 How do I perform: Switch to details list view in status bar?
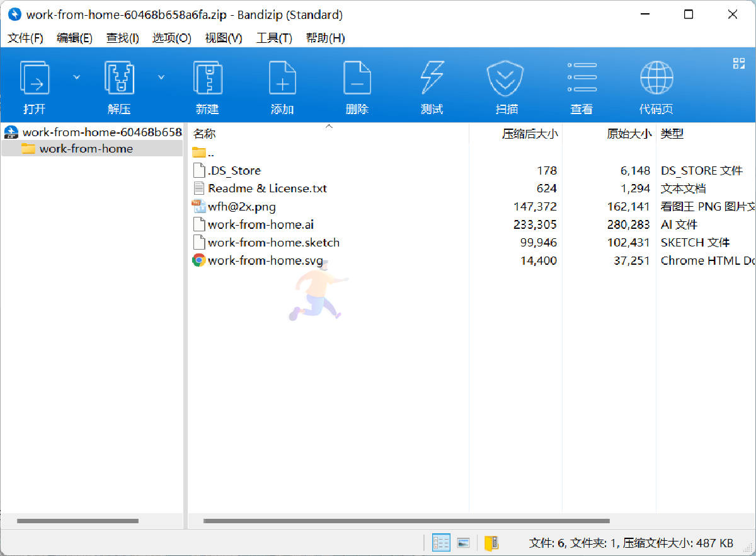441,543
